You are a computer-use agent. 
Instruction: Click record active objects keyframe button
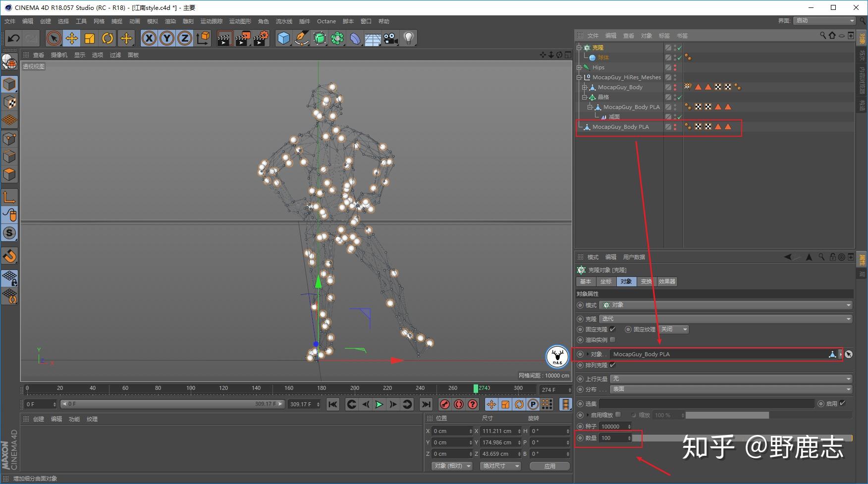[x=445, y=404]
